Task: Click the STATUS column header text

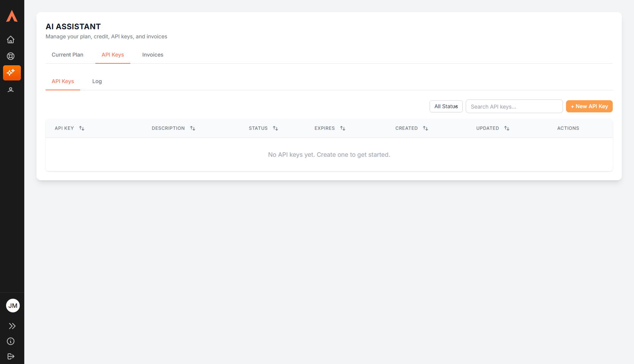Action: (x=258, y=128)
